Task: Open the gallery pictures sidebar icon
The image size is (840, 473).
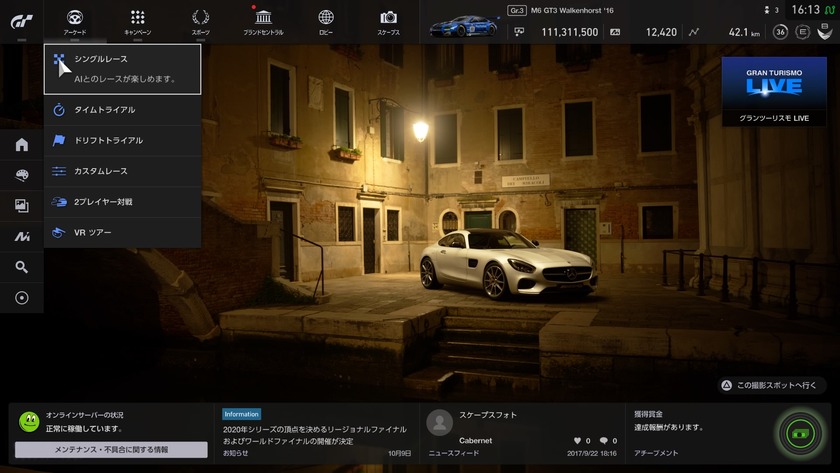Action: pos(21,206)
